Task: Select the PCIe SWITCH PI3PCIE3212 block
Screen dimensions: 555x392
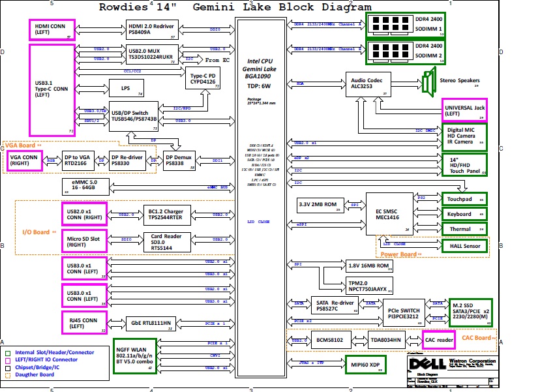Action: click(404, 313)
